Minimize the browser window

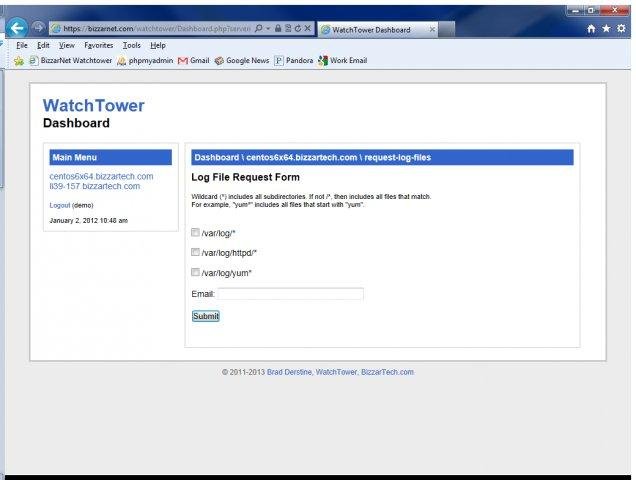tap(576, 11)
